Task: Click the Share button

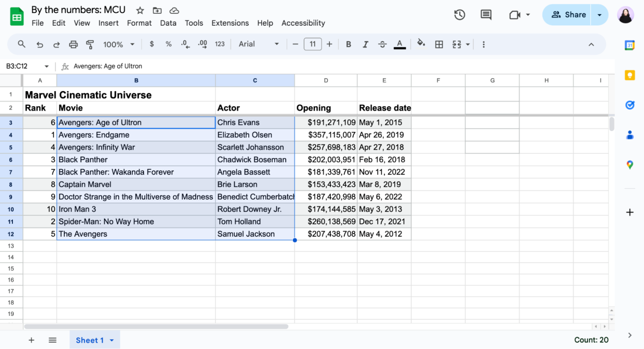Action: [568, 15]
